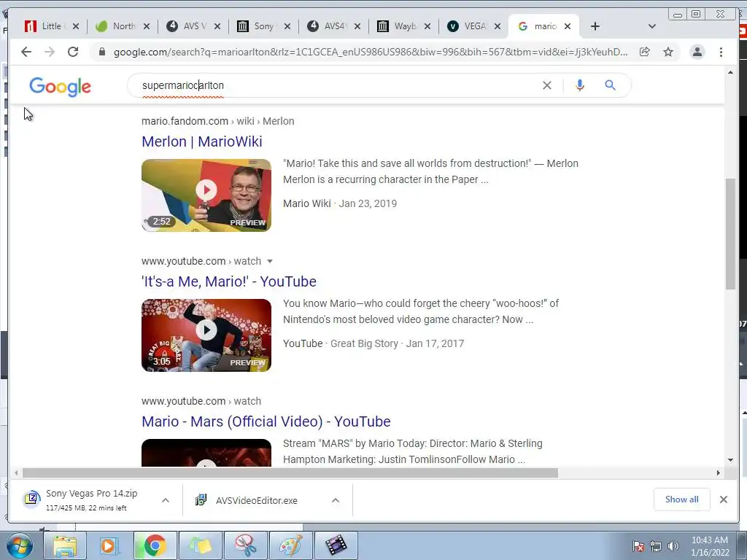Start voice search with the microphone
This screenshot has height=560, width=747.
[580, 85]
